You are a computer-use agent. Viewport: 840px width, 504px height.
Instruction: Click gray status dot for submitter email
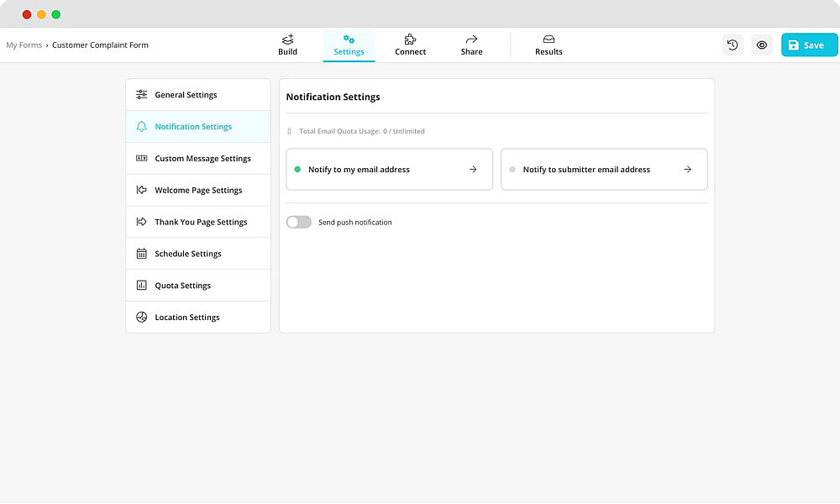pos(512,169)
